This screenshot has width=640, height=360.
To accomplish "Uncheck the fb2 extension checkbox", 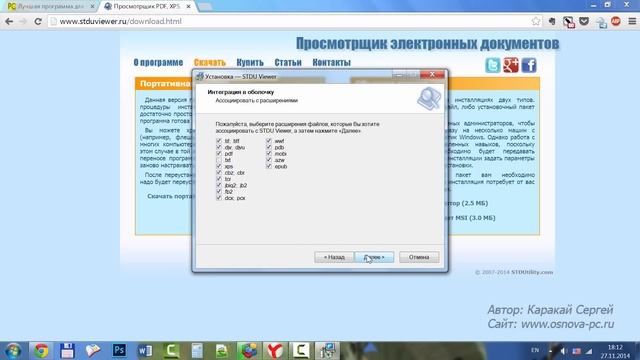I will tap(219, 191).
